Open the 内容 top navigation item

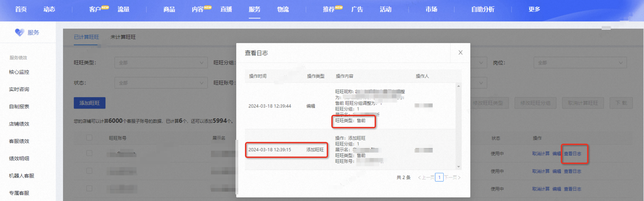198,9
